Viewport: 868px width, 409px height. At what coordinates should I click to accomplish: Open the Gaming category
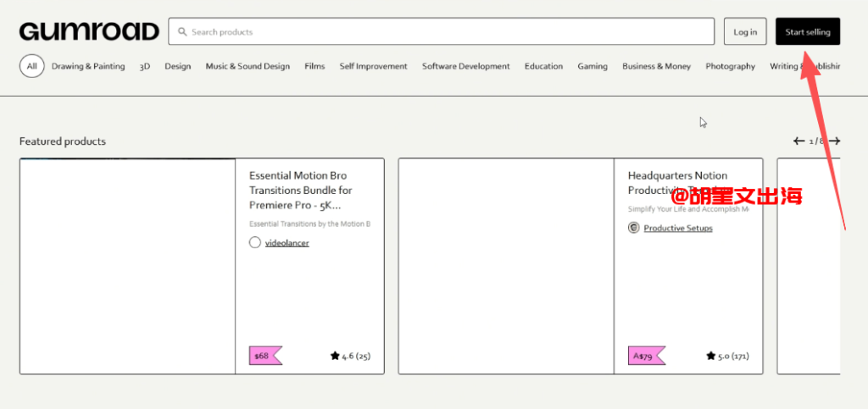[593, 66]
